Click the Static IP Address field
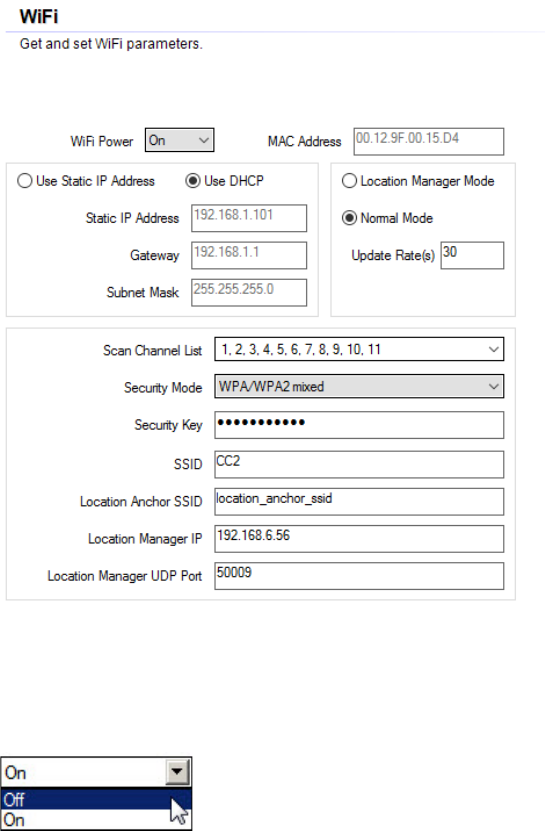The height and width of the screenshot is (831, 545). (249, 218)
